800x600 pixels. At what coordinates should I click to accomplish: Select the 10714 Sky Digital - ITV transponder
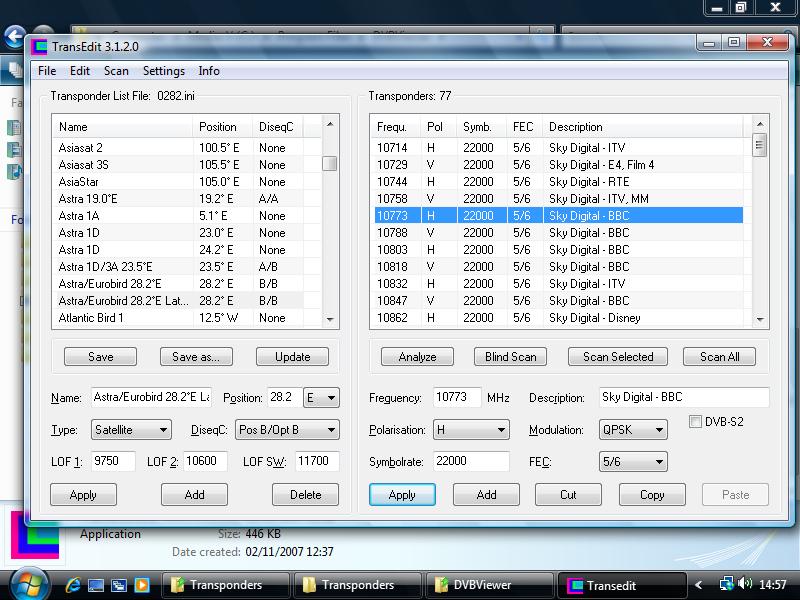tap(557, 148)
